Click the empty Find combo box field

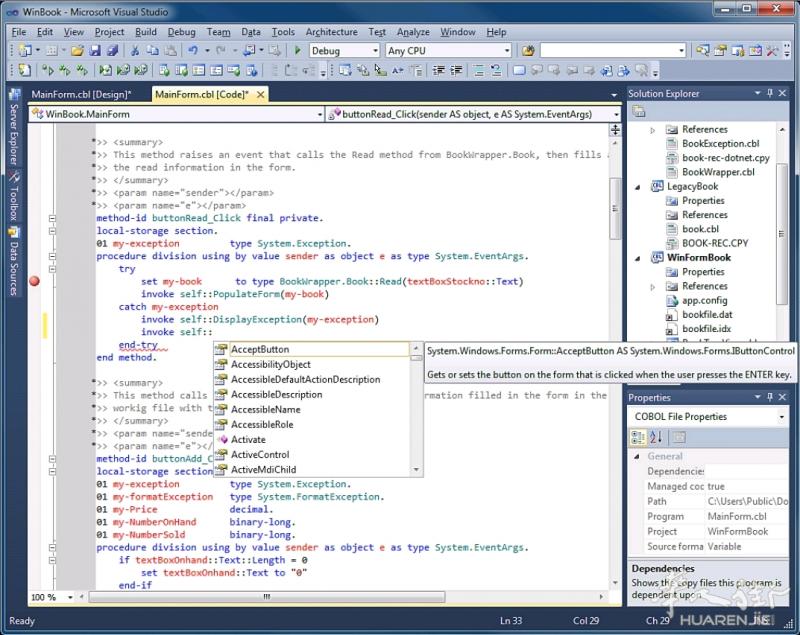(608, 50)
